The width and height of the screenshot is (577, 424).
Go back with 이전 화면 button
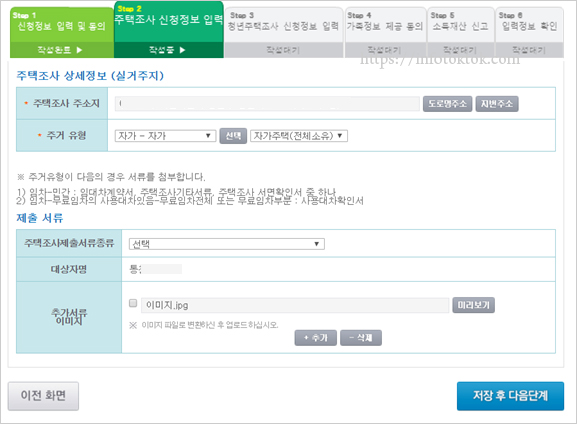click(x=43, y=396)
